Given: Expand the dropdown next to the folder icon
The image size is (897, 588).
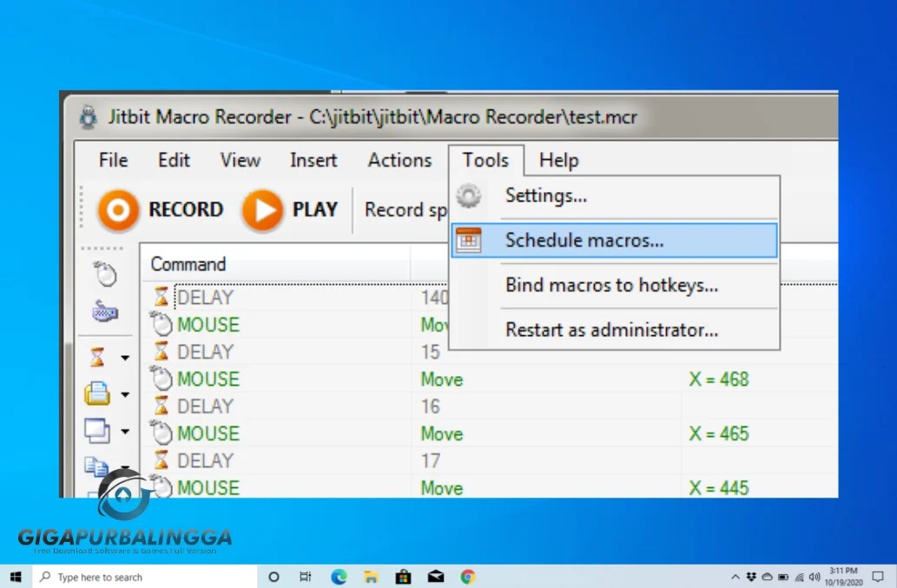Looking at the screenshot, I should pos(124,393).
